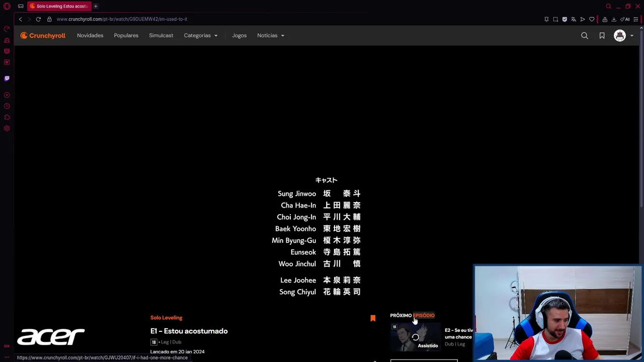Open the Jogos page
Image resolution: width=644 pixels, height=362 pixels.
[x=239, y=36]
